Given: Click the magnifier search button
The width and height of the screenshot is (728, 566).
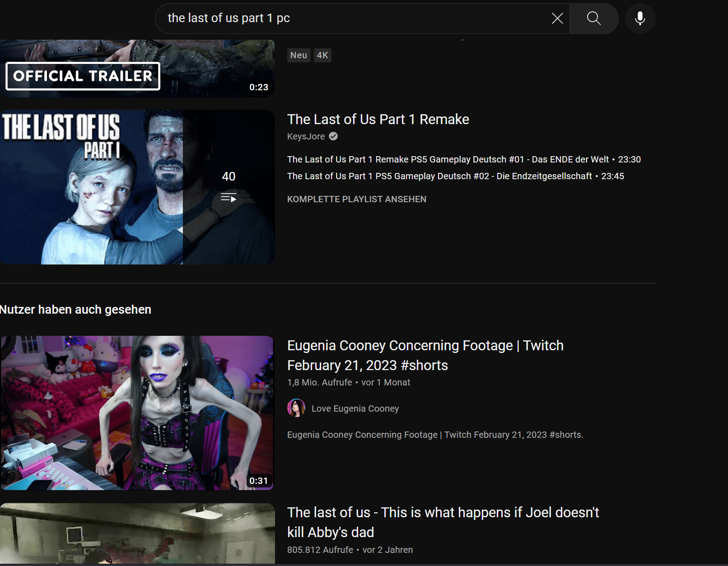Looking at the screenshot, I should 594,18.
